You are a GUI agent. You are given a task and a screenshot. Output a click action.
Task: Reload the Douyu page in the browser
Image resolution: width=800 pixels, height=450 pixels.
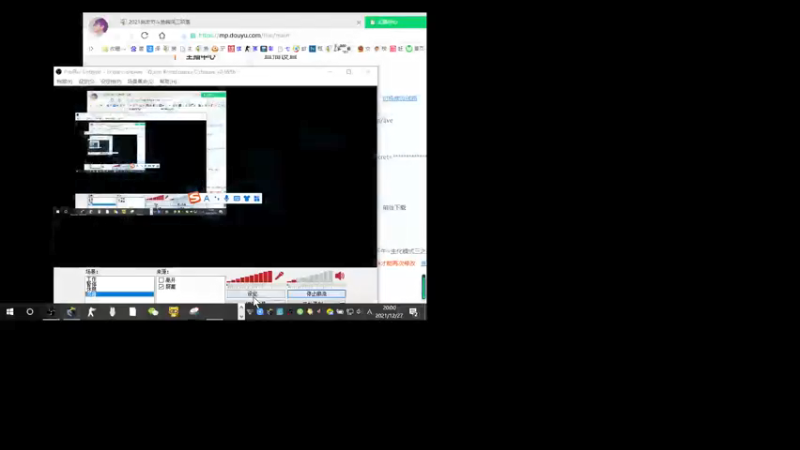(144, 35)
